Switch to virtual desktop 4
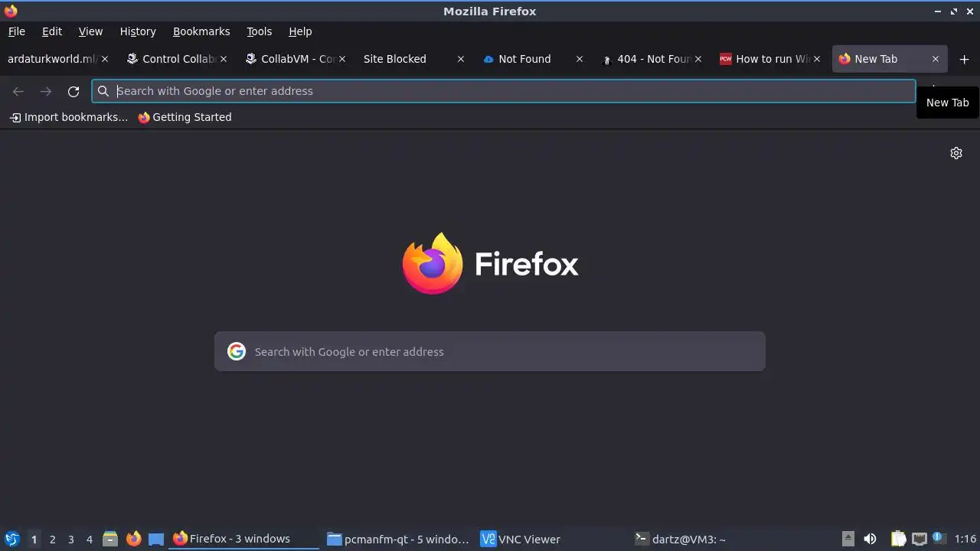 coord(89,540)
